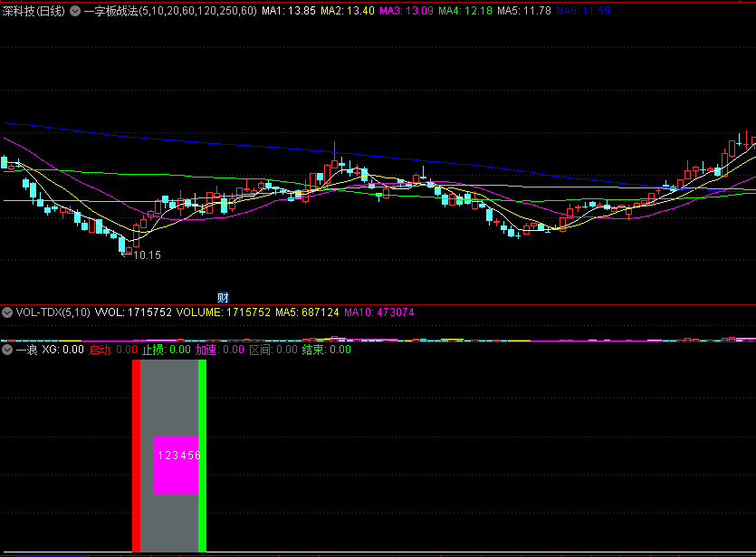
Task: Click the 财 financial info marker
Action: click(223, 298)
